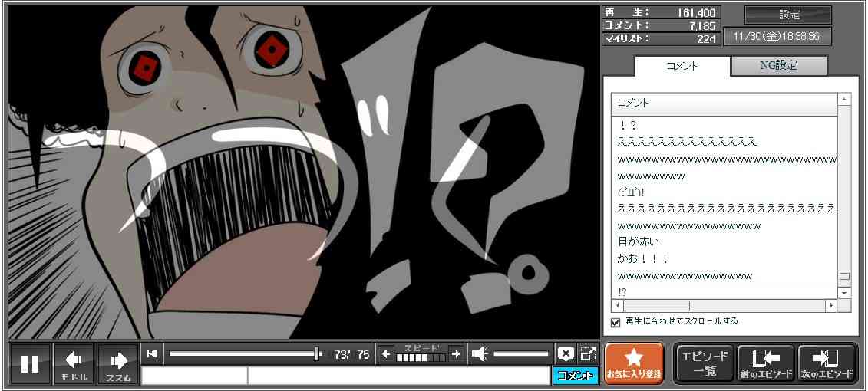Click the モドル back arrow button

74,363
